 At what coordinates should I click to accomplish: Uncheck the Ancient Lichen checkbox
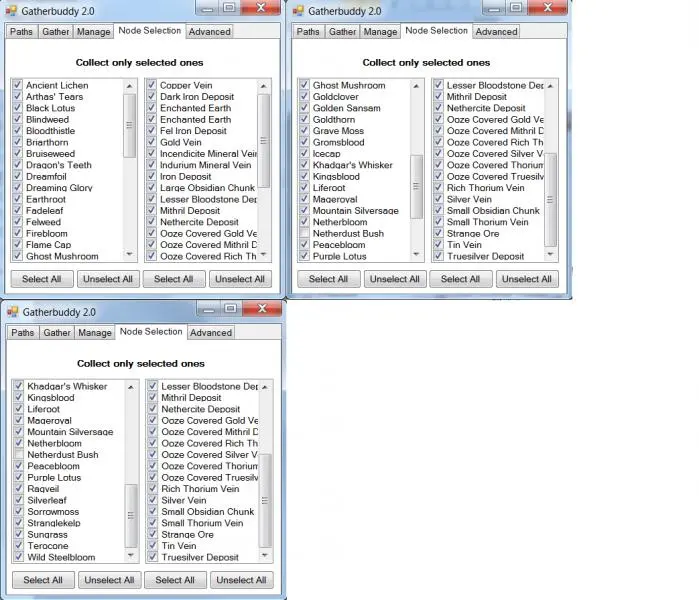click(17, 85)
